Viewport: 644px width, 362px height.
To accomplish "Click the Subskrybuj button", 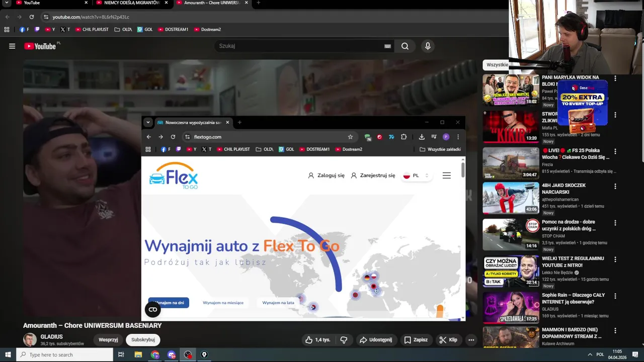I will (x=143, y=340).
